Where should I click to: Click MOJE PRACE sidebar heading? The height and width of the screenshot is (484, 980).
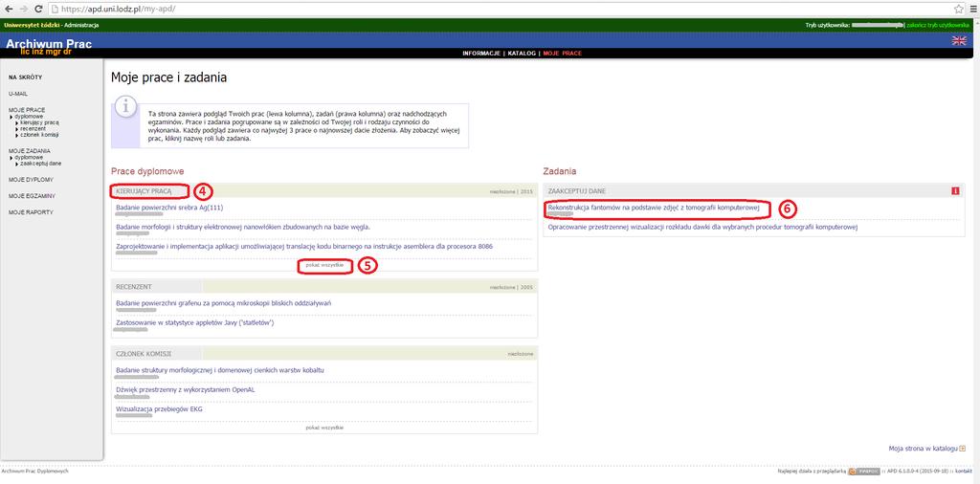27,110
